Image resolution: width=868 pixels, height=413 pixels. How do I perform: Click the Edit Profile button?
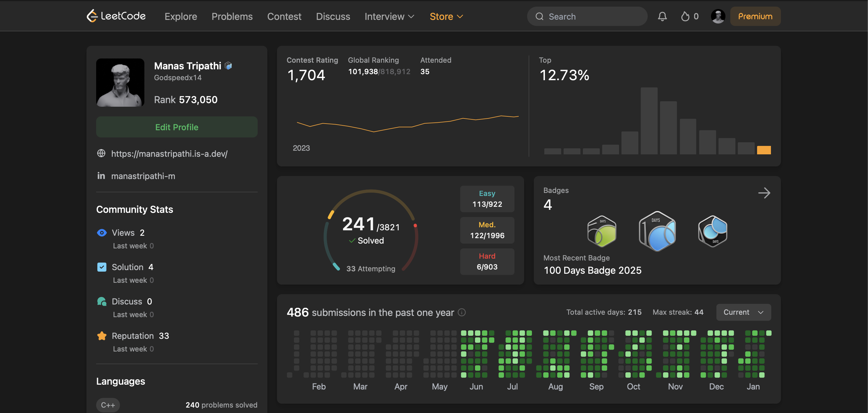click(177, 127)
